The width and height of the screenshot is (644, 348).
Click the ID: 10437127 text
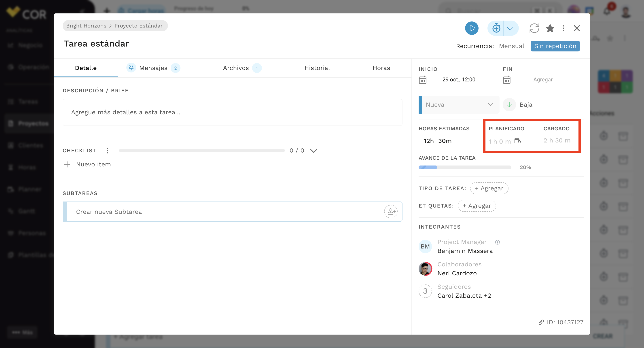565,322
